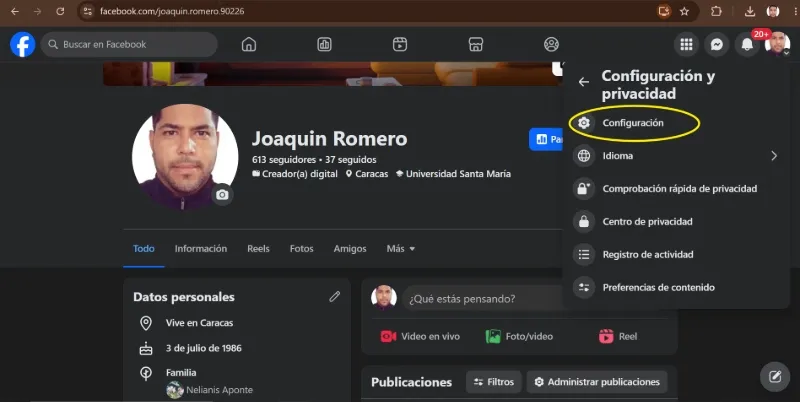This screenshot has width=800, height=402.
Task: Open Centro de privacidad
Action: click(677, 221)
